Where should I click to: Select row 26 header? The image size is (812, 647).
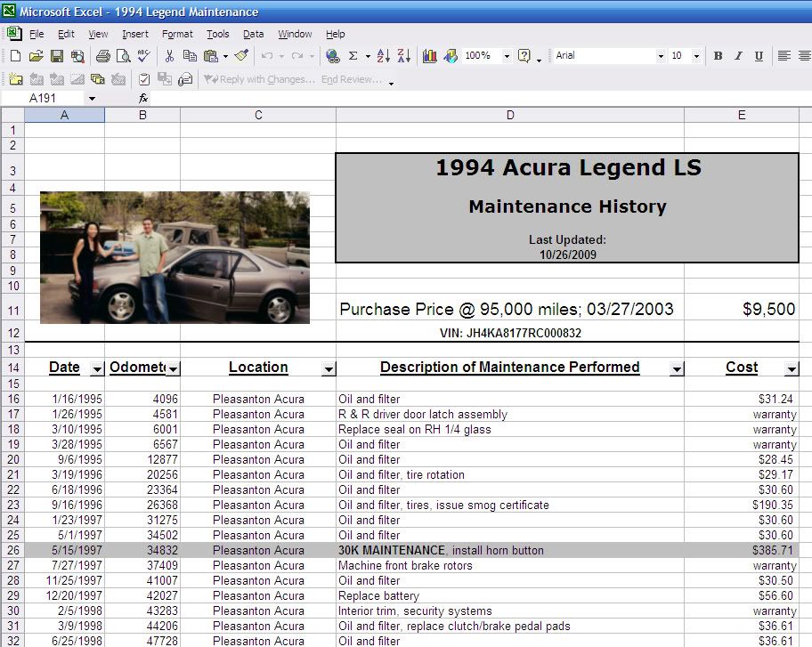(x=13, y=550)
